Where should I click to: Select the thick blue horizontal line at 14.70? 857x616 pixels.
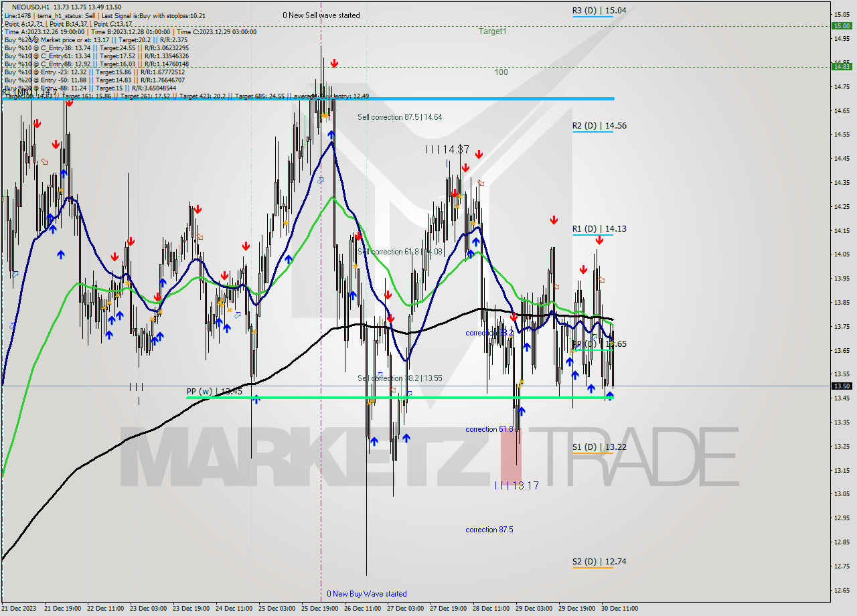coord(308,98)
